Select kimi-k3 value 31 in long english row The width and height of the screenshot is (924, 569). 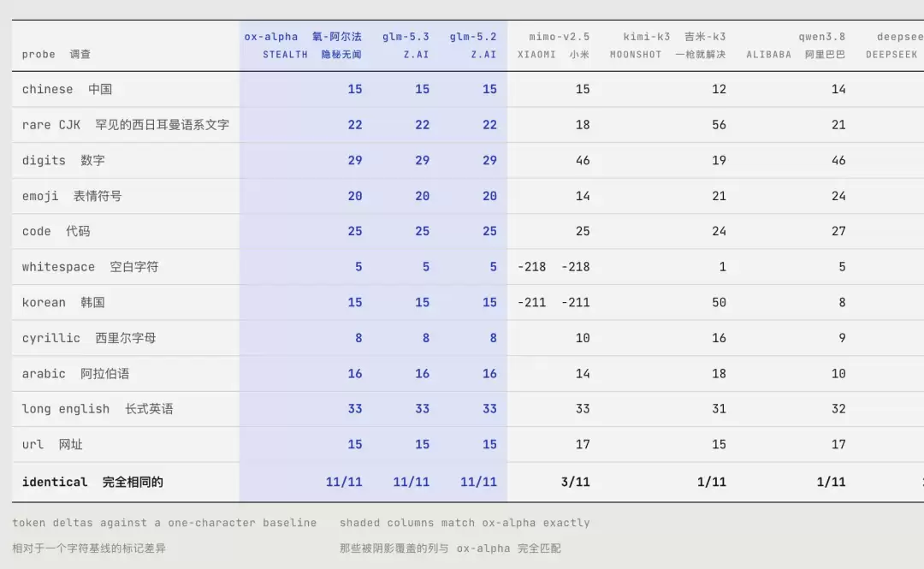[x=719, y=409]
